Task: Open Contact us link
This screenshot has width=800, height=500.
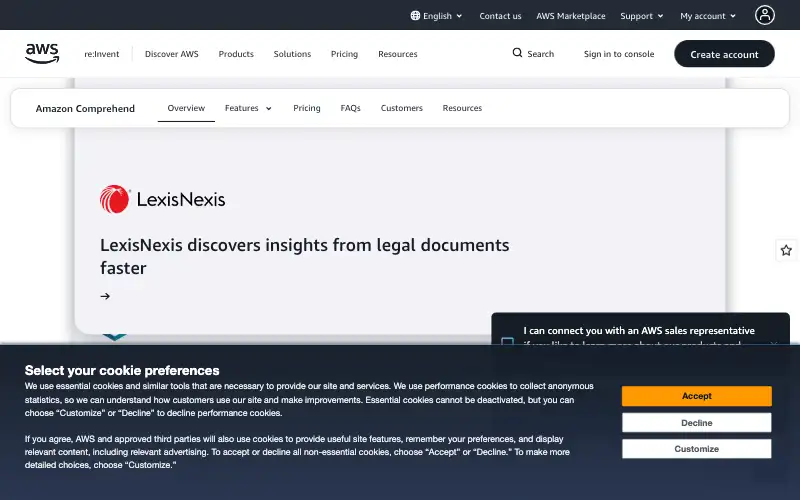Action: pos(500,16)
